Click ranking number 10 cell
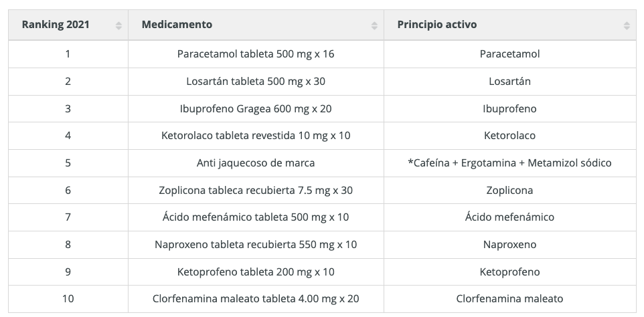This screenshot has width=644, height=317. pos(68,299)
